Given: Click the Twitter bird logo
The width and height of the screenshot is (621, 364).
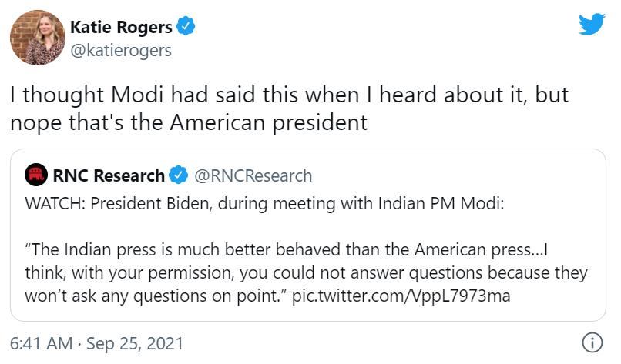Looking at the screenshot, I should [x=592, y=24].
